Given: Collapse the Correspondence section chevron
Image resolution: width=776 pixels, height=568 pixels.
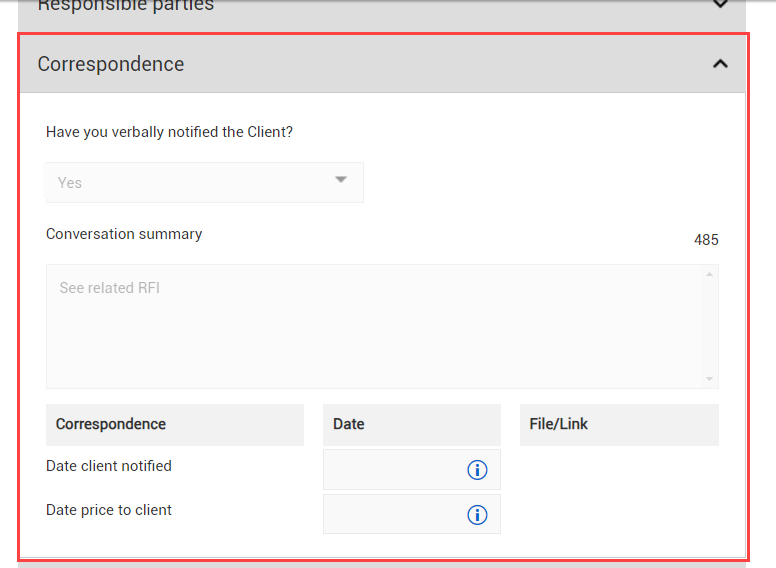Looking at the screenshot, I should pos(719,64).
